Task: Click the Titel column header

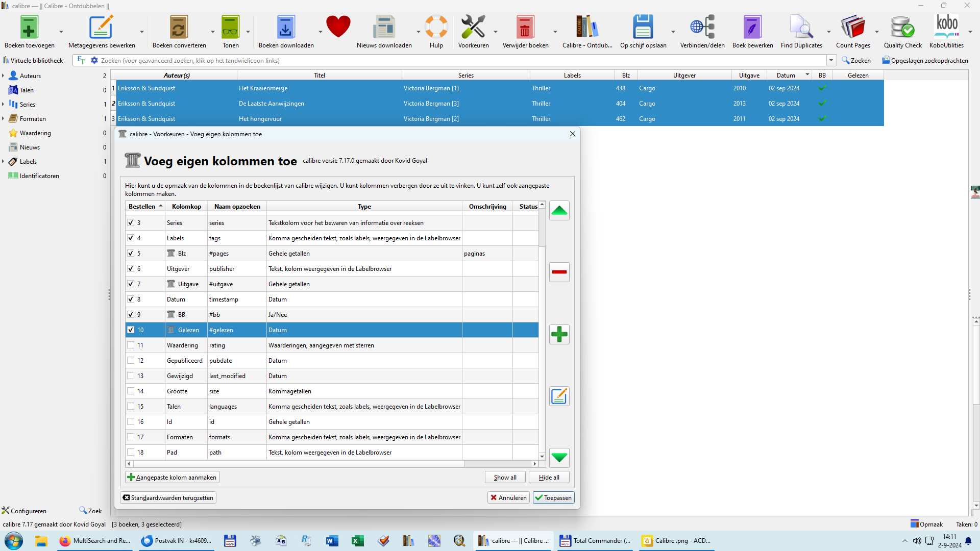Action: [319, 76]
